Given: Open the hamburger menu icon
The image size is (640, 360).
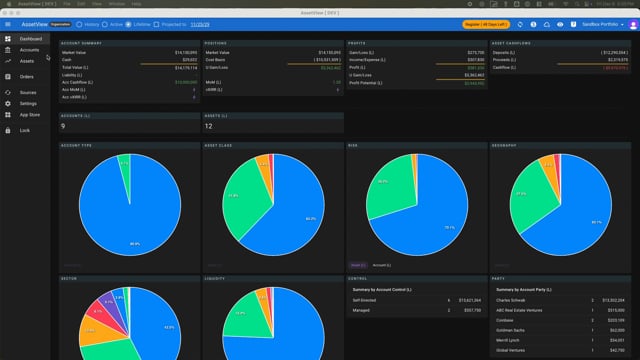Looking at the screenshot, I should (x=8, y=24).
